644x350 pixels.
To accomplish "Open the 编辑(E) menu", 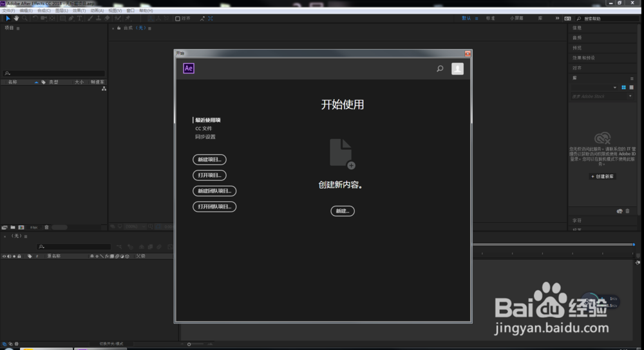I will [x=26, y=11].
